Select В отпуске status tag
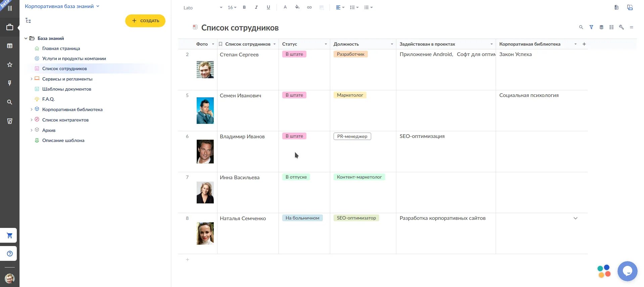 pos(296,177)
